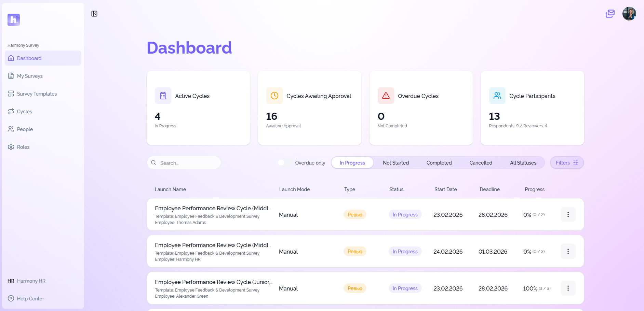Screen dimensions: 644x311
Task: Open the inbox envelope icon top right
Action: point(610,14)
